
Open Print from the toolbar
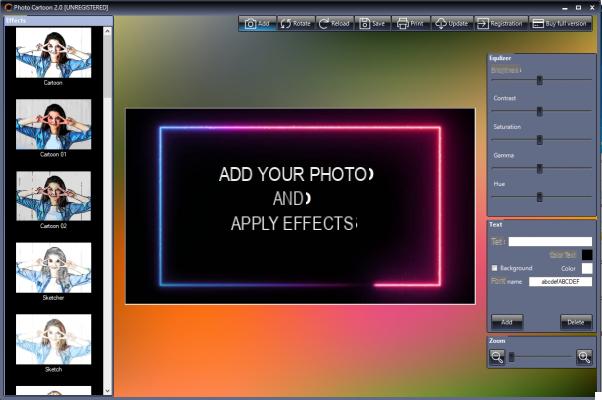tap(410, 24)
